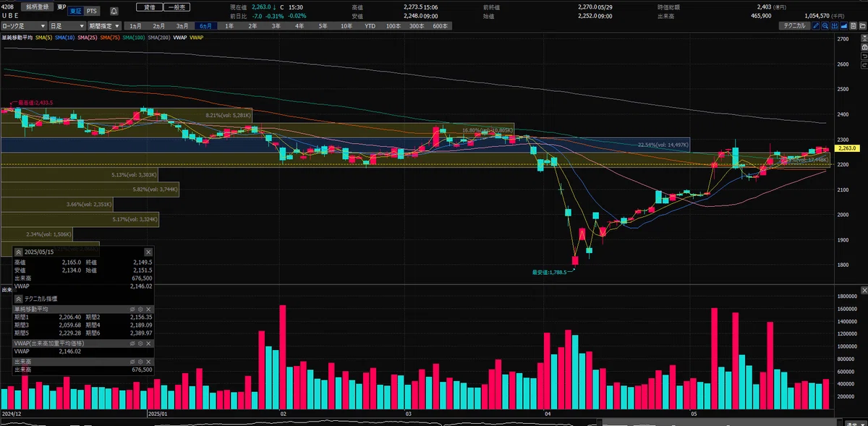
Task: Select the 5年 range tab
Action: 323,26
